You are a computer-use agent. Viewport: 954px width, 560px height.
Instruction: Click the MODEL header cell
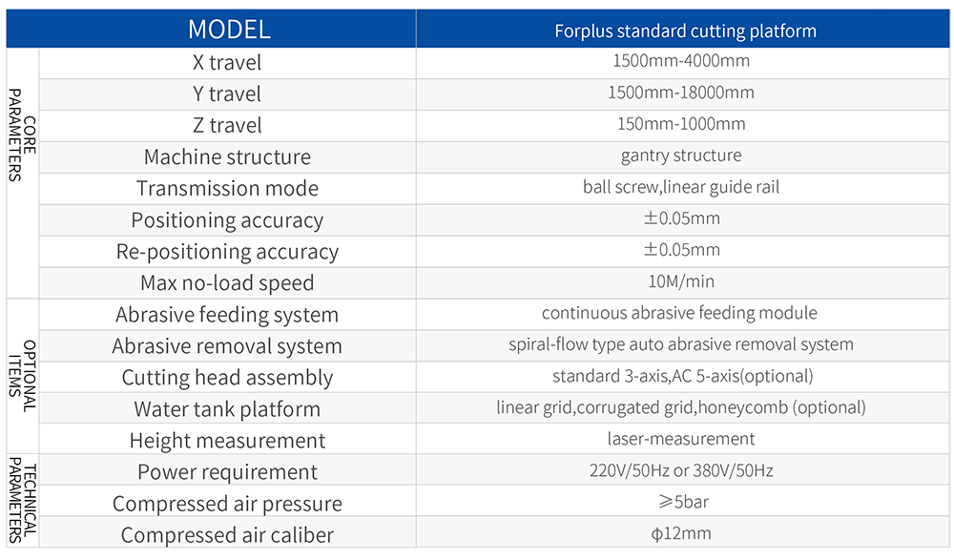(x=229, y=30)
